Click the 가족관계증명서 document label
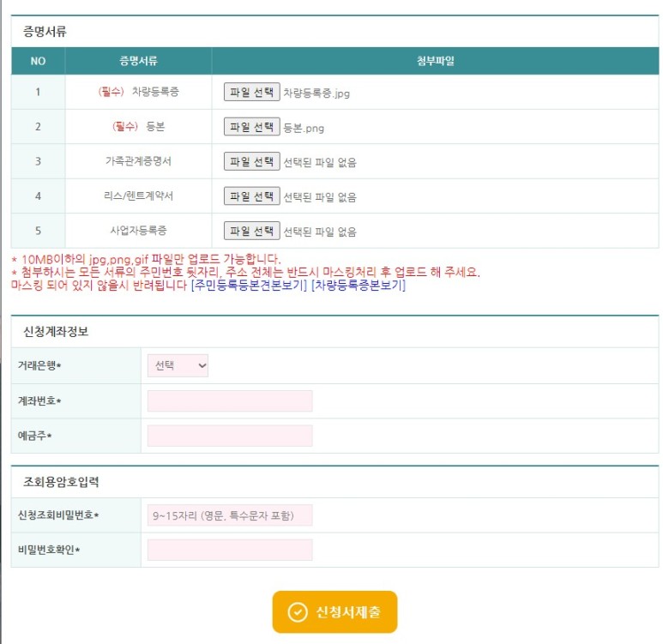The image size is (663, 644). [138, 161]
